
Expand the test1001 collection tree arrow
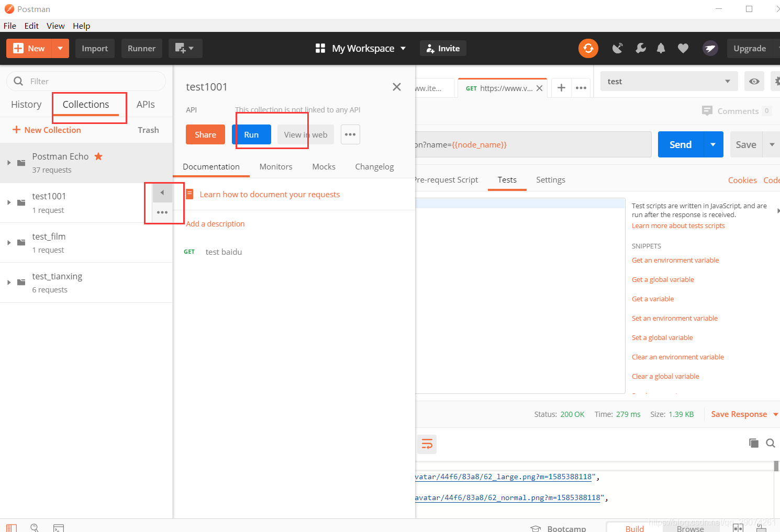click(9, 202)
